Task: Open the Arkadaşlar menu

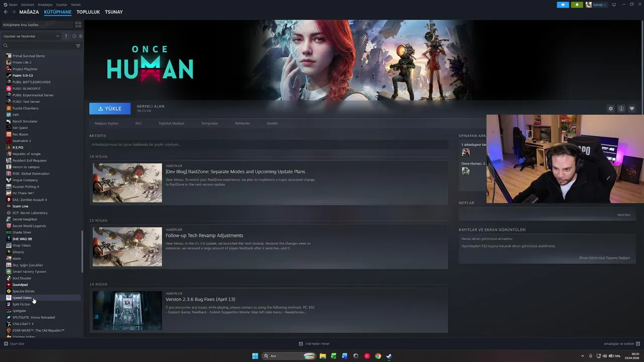Action: coord(45,5)
